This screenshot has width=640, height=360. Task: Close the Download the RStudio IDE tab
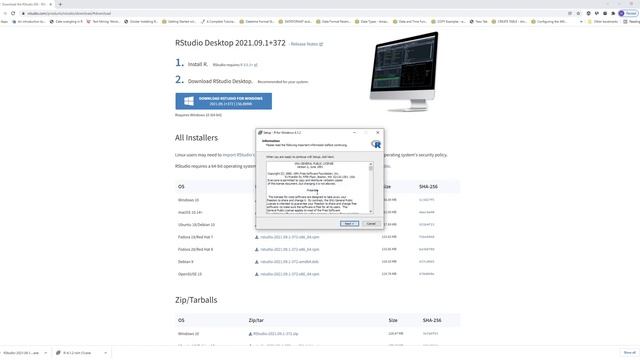click(x=51, y=4)
